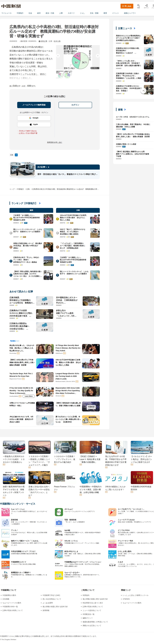Open the pie chart main image
Screen dimensions: 154x644
[x=78, y=57]
